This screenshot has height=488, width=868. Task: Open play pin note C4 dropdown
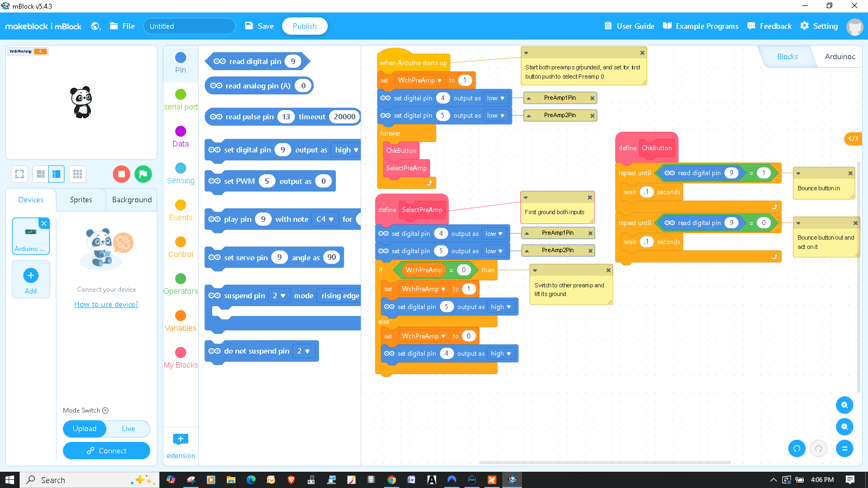(x=325, y=219)
